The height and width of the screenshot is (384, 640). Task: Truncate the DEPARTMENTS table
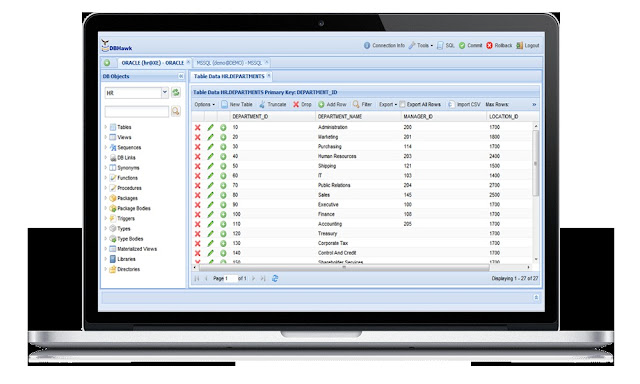click(273, 104)
